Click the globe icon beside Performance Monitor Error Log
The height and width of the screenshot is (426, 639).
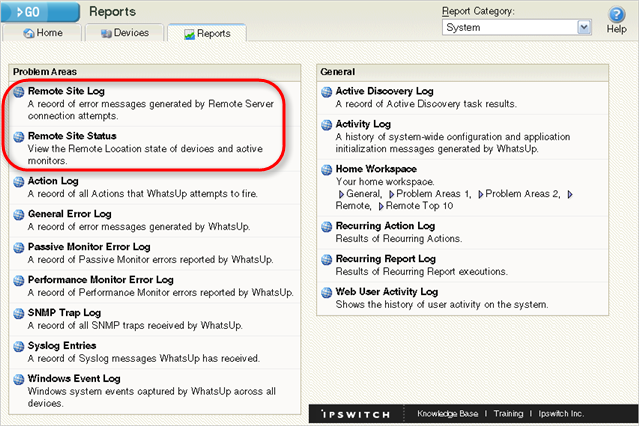coord(19,280)
